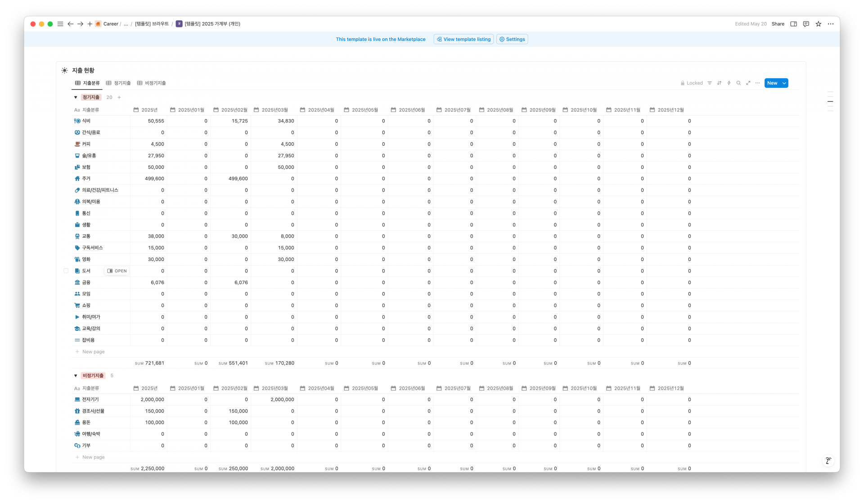This screenshot has width=864, height=504.
Task: Expand the collapsed breadcrumb ellipsis
Action: tap(126, 24)
